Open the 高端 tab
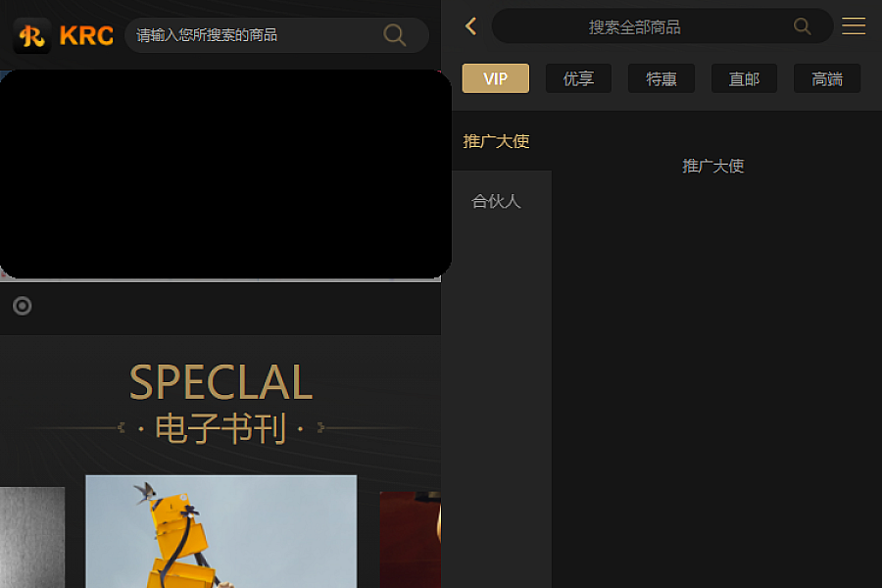 pos(827,78)
